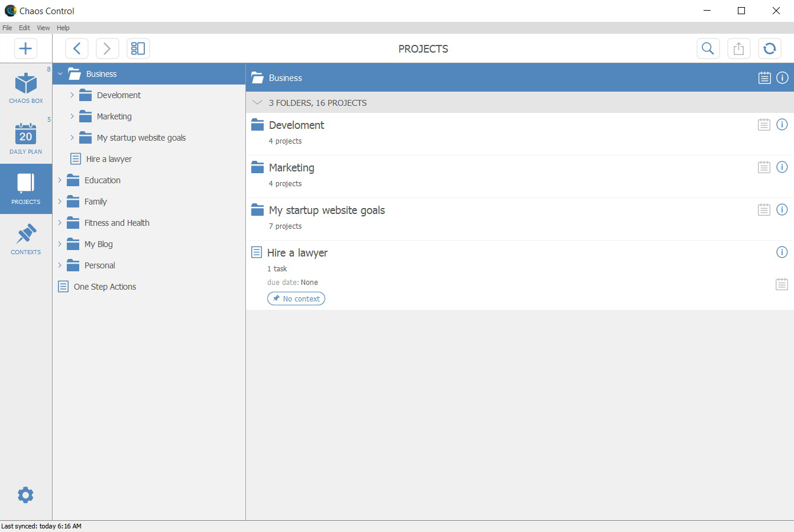Open My startup website goals in main list
This screenshot has height=532, width=794.
520,219
